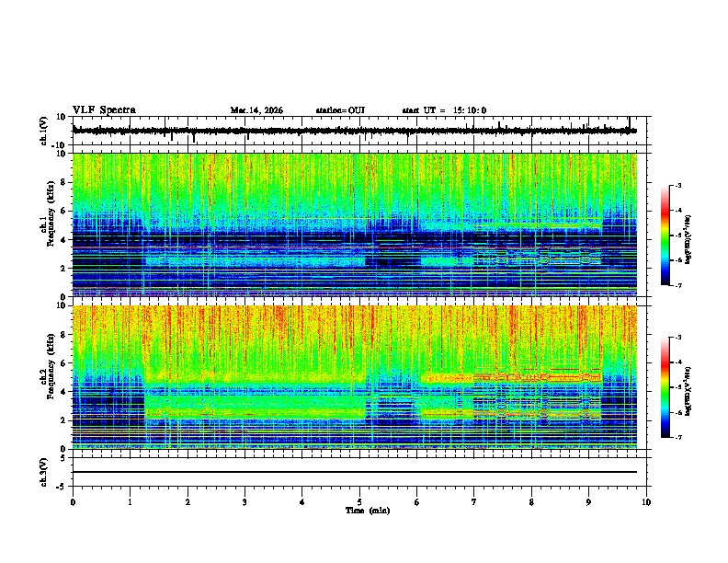
Task: Click the '-7' label on ch.2 color scale
Action: 677,437
